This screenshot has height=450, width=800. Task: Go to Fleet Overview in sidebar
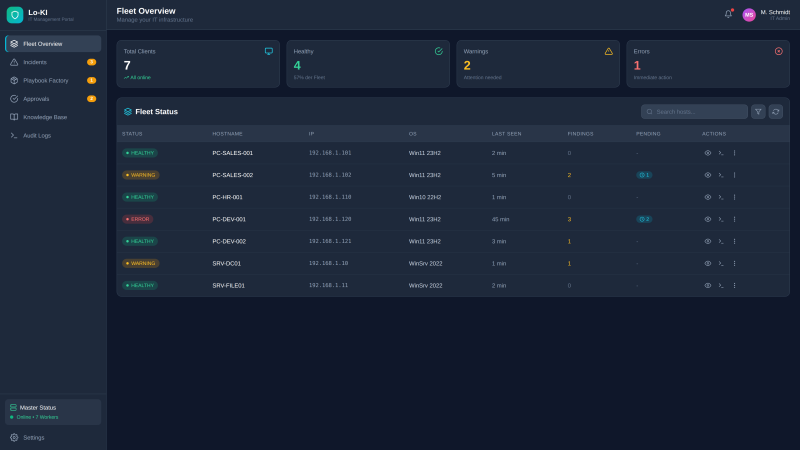pyautogui.click(x=53, y=44)
